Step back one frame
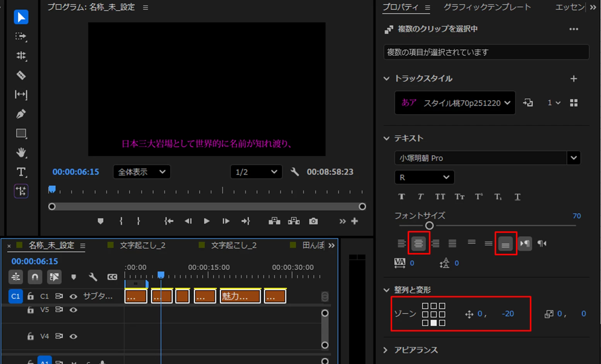Image resolution: width=601 pixels, height=364 pixels. [x=188, y=221]
